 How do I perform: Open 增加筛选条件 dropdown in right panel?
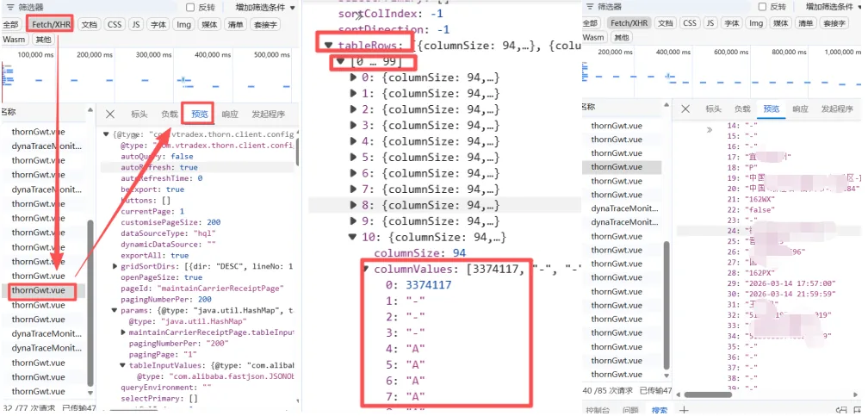point(834,7)
